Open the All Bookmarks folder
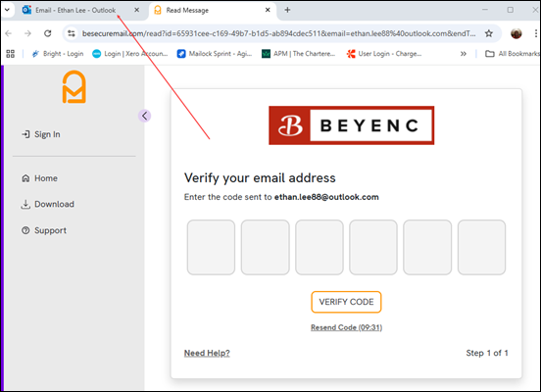Viewport: 541px width, 392px height. (512, 54)
